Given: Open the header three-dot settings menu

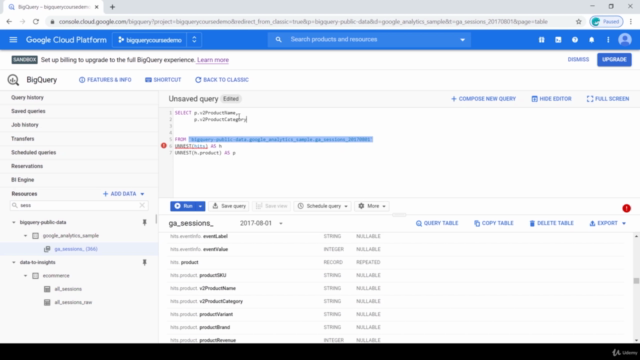Looking at the screenshot, I should [608, 40].
